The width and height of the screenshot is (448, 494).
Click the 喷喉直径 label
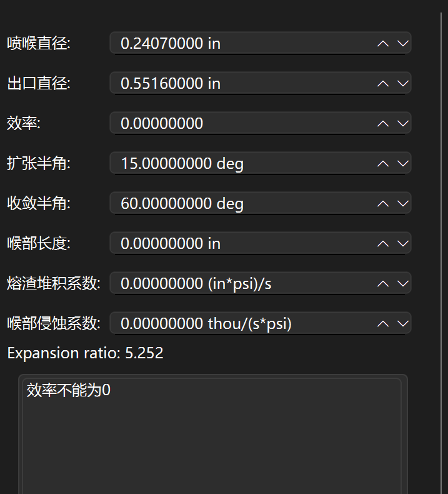click(x=39, y=43)
